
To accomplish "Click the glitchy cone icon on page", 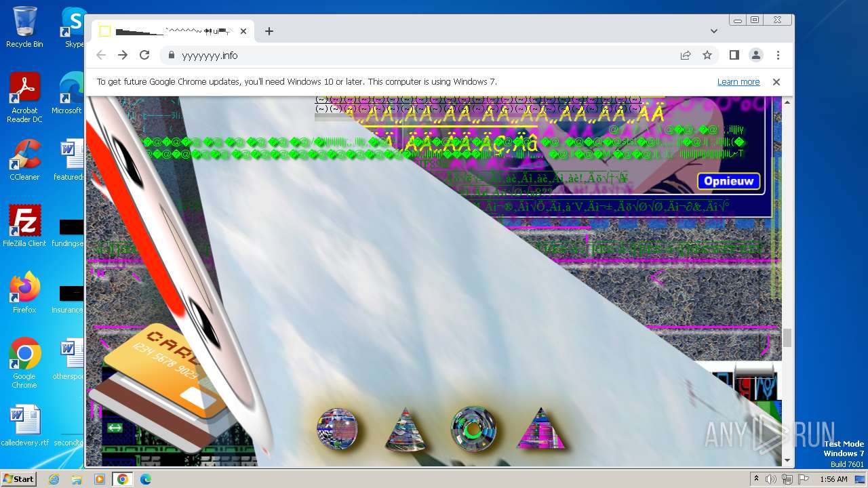I will click(x=406, y=430).
